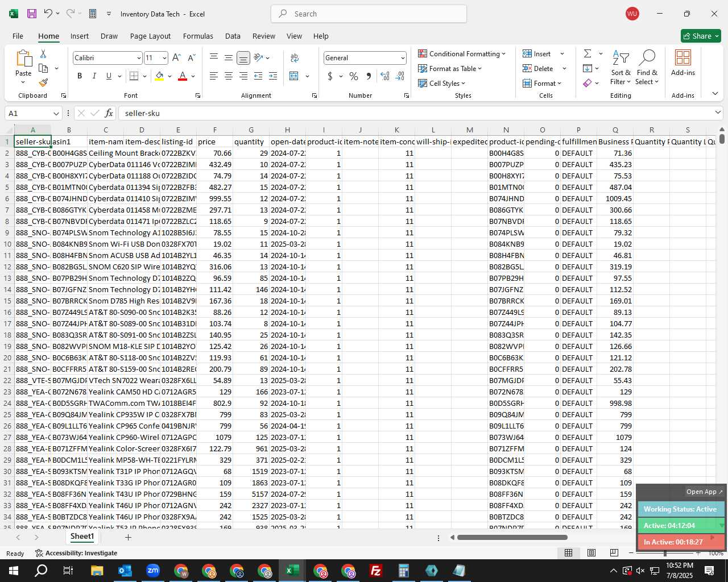Click Increase Decimal icon
Screen dimensions: 728x582
click(x=385, y=76)
